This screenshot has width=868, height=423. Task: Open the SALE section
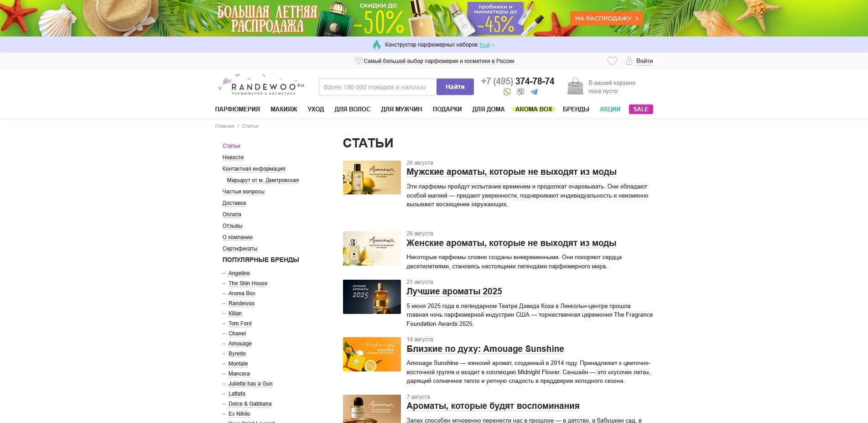(641, 109)
